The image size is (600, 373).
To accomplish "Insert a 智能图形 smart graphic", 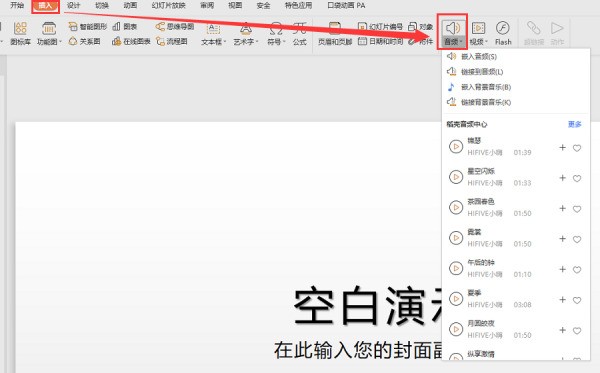I will pos(88,26).
